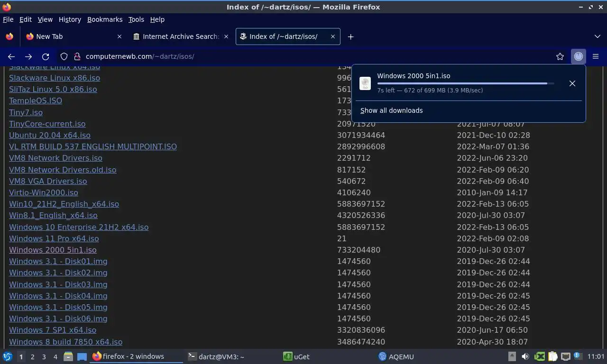Viewport: 607px width, 364px height.
Task: Click the removable media tray icon
Action: pos(512,356)
